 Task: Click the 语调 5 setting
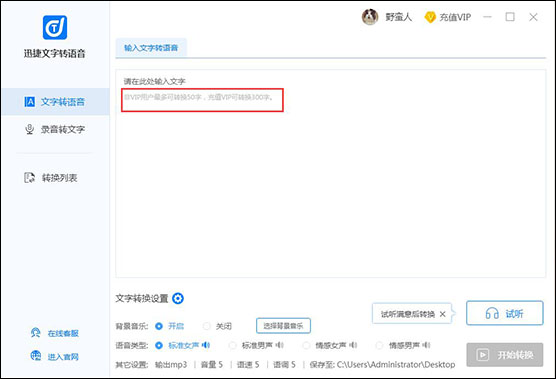284,364
